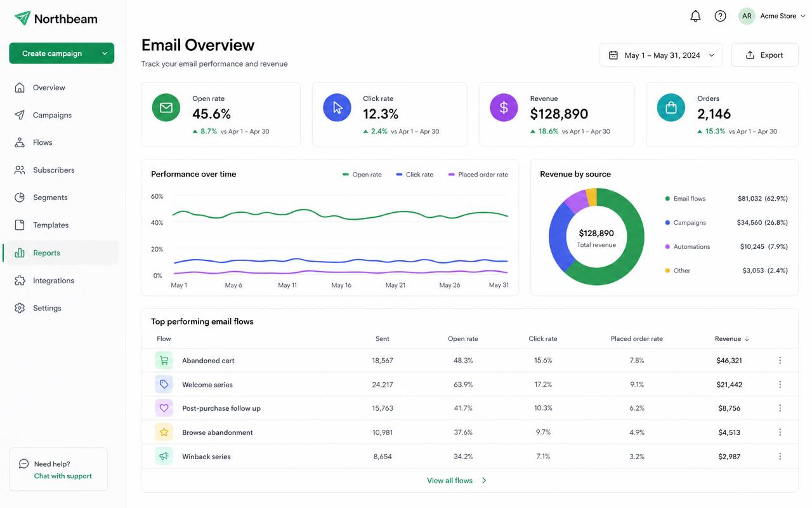Screen dimensions: 812x508
Task: Click the Winback series megaphone icon
Action: (164, 456)
